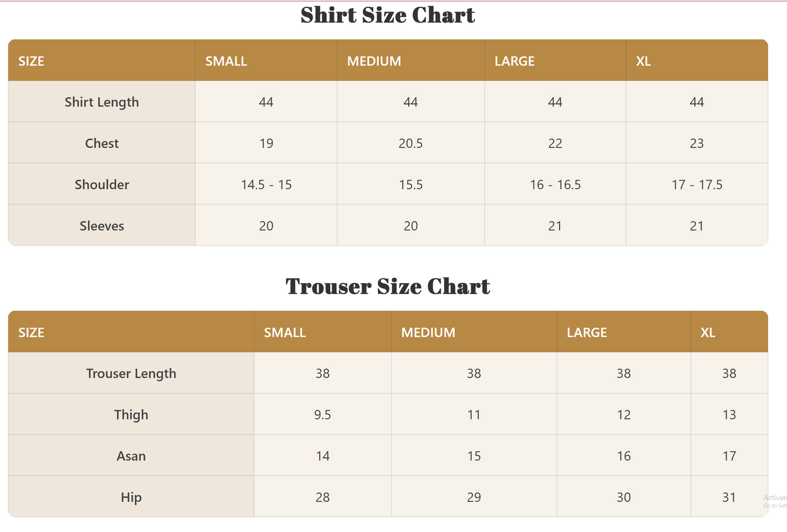This screenshot has height=532, width=787.
Task: Click the Trouser Size Chart heading
Action: click(387, 287)
